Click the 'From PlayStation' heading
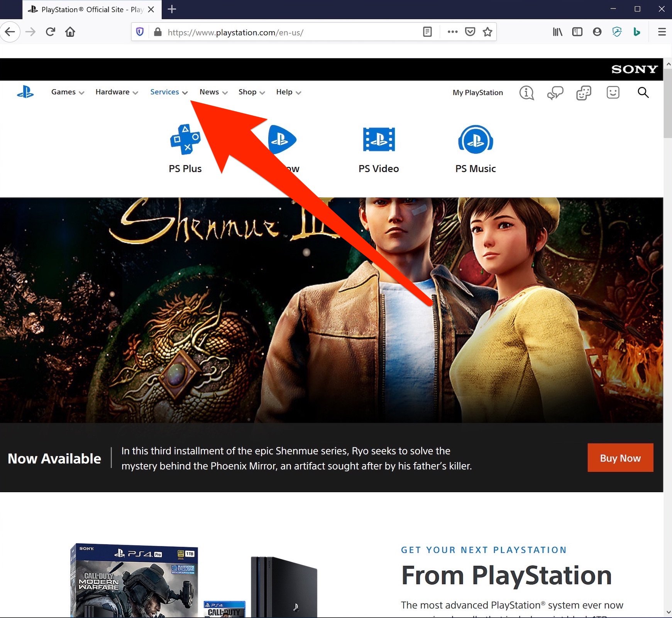 point(506,575)
